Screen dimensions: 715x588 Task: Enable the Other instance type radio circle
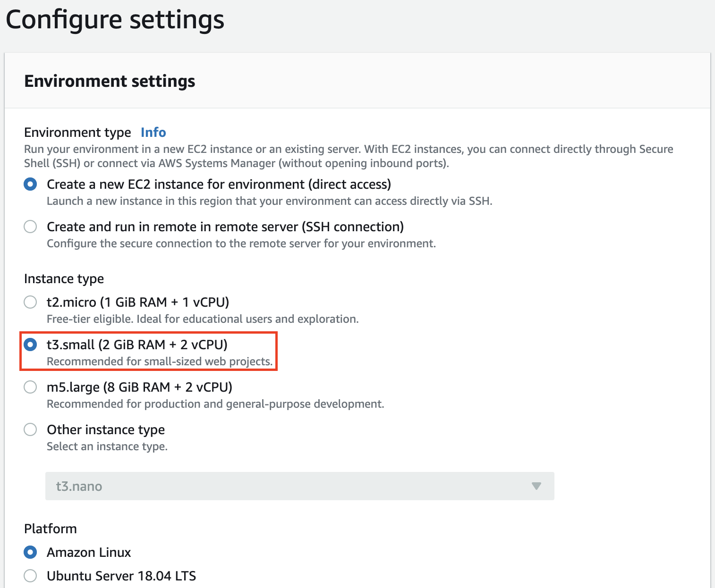(x=30, y=429)
